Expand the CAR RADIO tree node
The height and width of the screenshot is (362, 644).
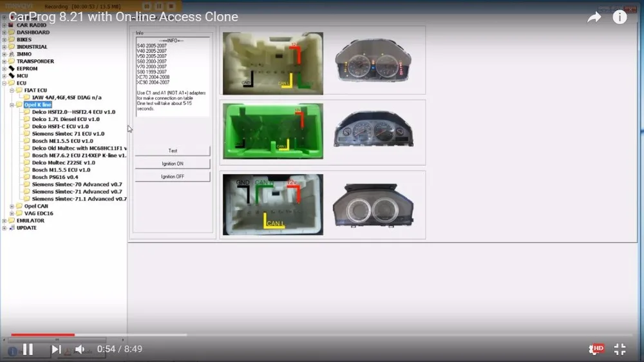point(4,25)
